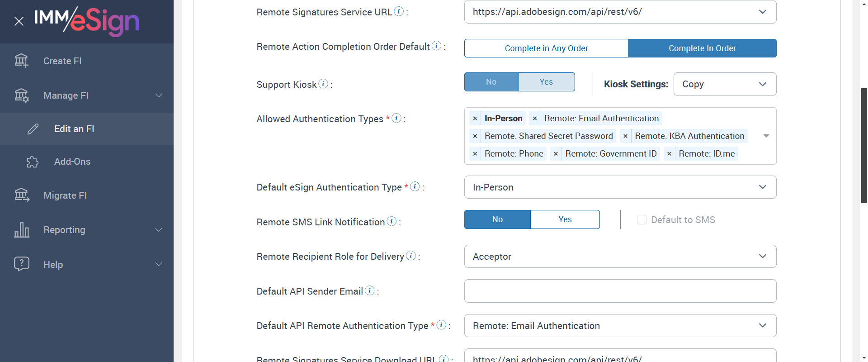The height and width of the screenshot is (362, 868).
Task: Open the Kiosk Settings dropdown
Action: pyautogui.click(x=725, y=84)
